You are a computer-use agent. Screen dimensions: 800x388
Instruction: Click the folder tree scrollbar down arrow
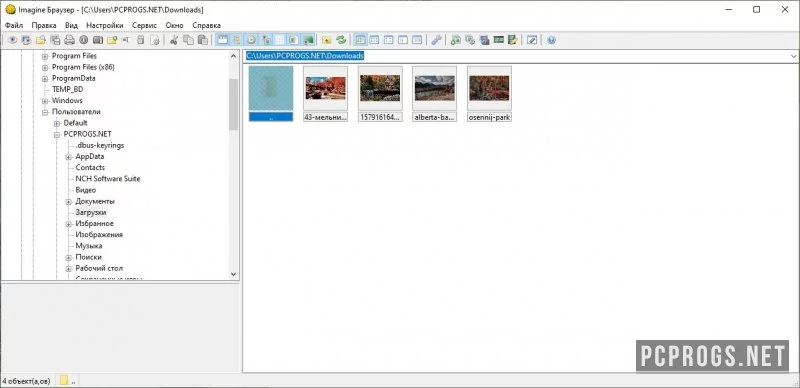[234, 274]
